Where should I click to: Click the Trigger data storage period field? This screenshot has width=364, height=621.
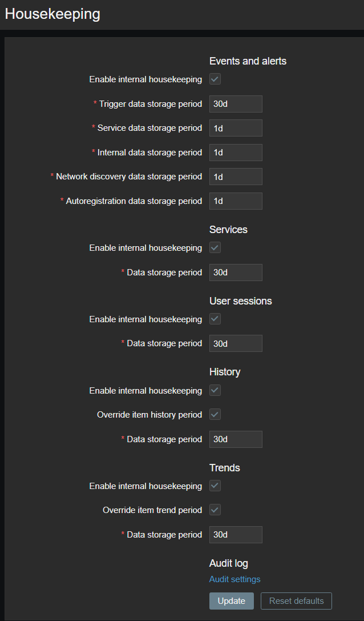coord(236,104)
